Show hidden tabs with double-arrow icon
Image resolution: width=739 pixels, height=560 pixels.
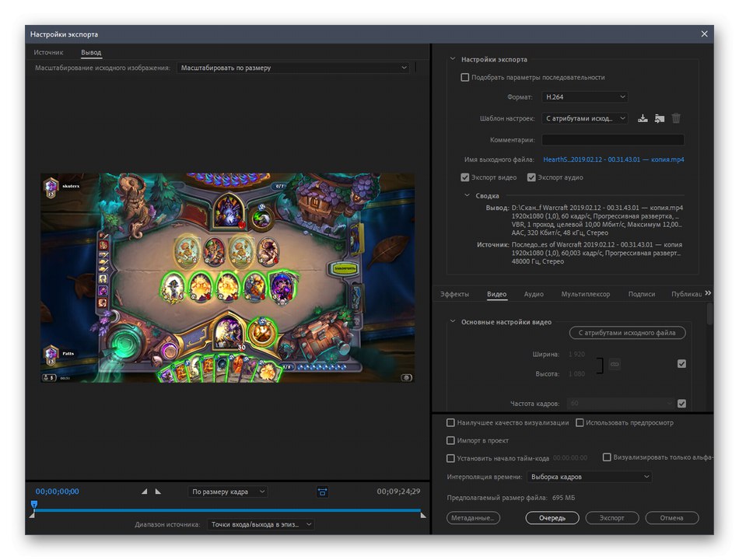[x=708, y=293]
